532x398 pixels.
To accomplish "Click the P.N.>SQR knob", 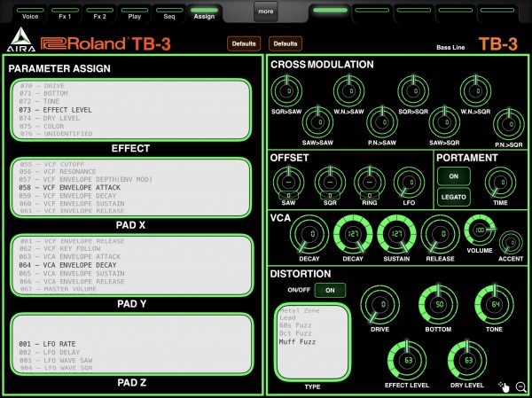I will 509,124.
